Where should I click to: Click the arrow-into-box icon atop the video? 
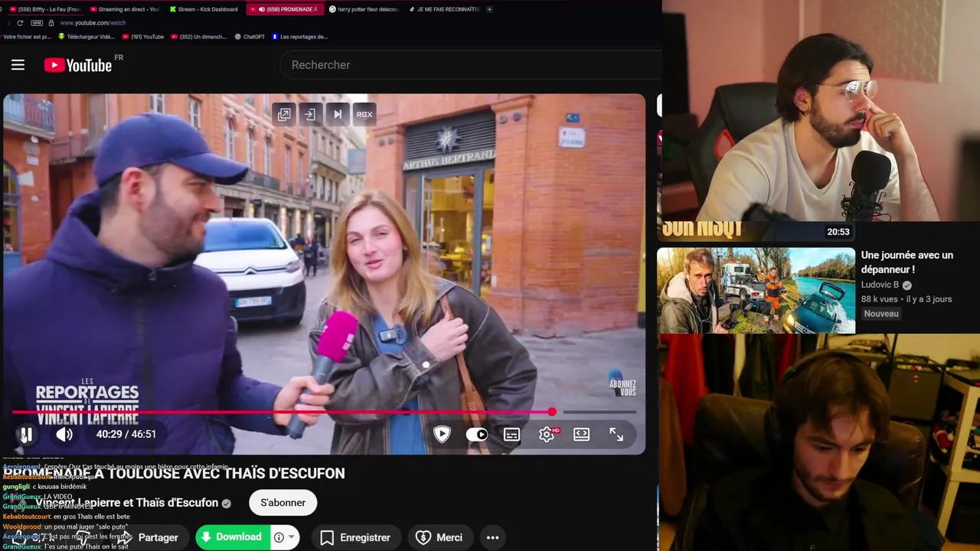point(310,114)
